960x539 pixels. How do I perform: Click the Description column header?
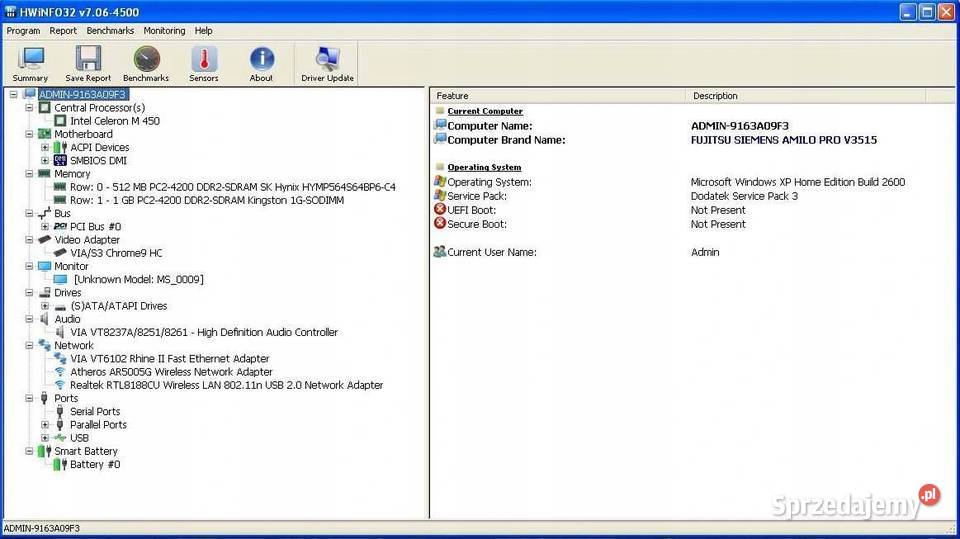click(806, 96)
